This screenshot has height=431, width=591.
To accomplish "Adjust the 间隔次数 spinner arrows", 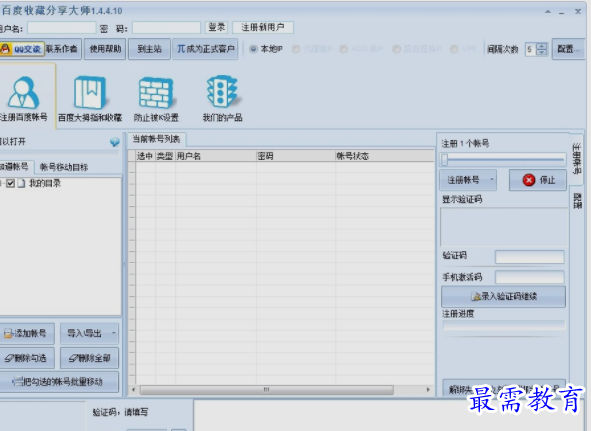I will pyautogui.click(x=542, y=49).
